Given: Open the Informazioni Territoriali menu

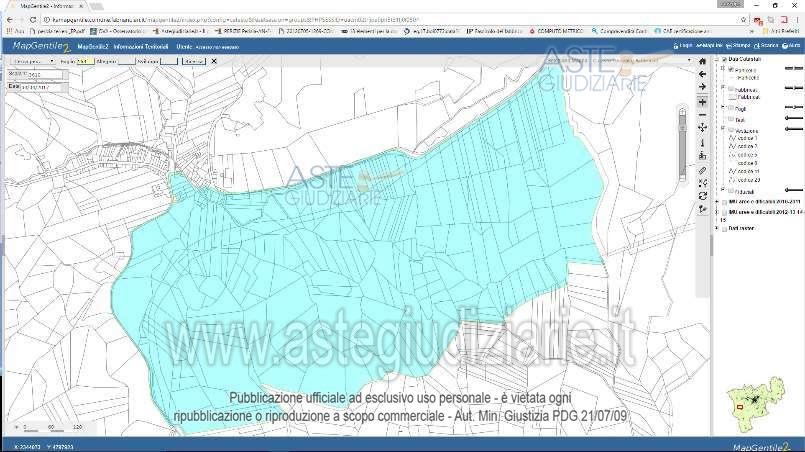Looking at the screenshot, I should click(142, 46).
